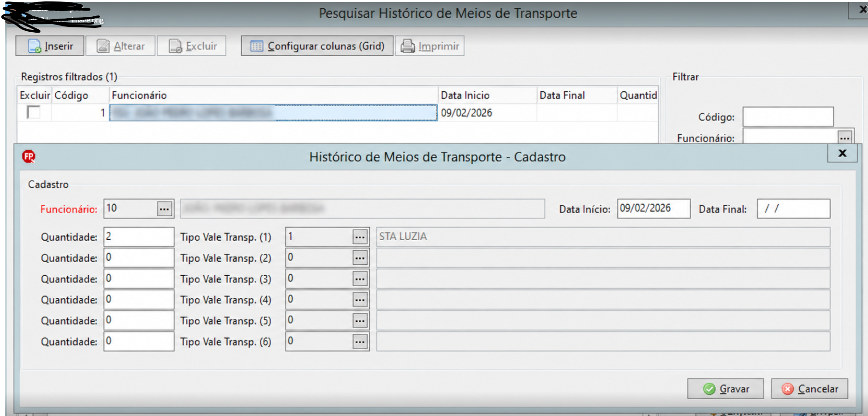Screen dimensions: 868x416
Task: Select the row 1 code cell
Action: [80, 113]
